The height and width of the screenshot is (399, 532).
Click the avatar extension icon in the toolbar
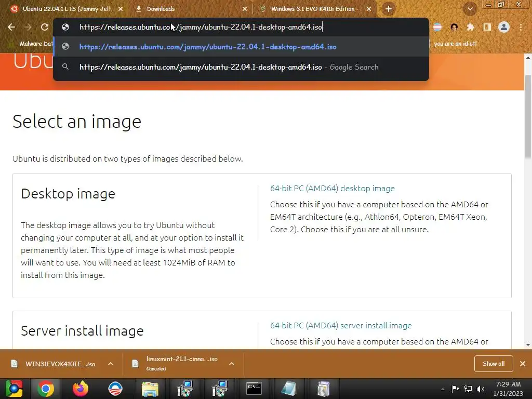454,27
